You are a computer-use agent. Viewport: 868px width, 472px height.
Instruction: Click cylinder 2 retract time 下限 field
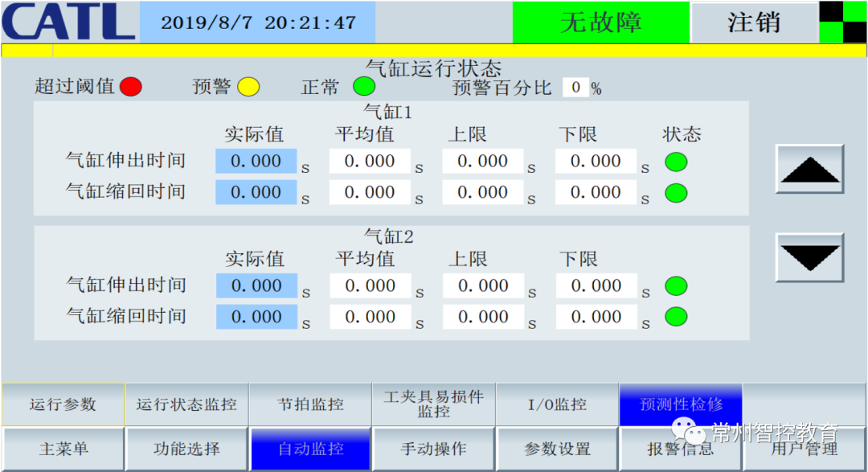(x=596, y=317)
